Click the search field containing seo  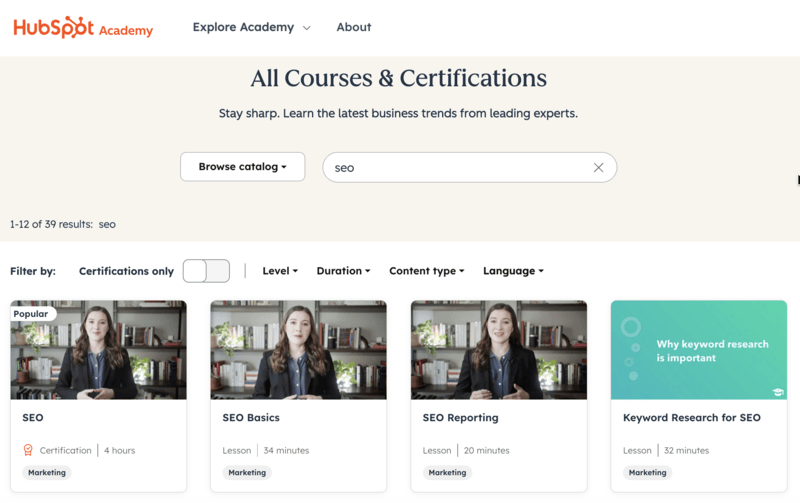[x=460, y=168]
